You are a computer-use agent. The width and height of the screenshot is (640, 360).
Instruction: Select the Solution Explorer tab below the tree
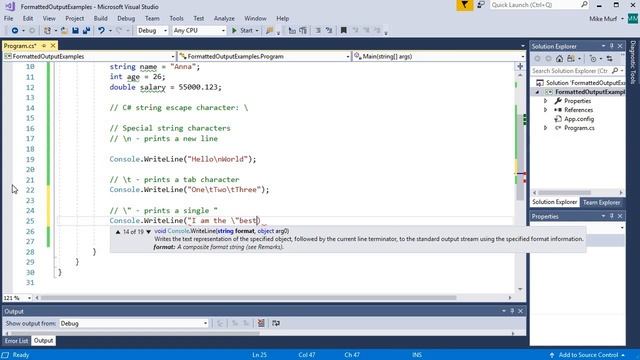(554, 202)
